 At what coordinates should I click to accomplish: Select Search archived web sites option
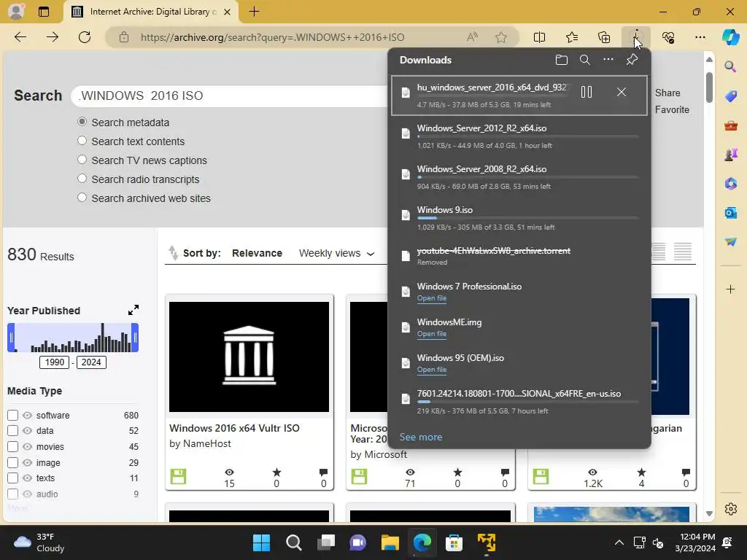82,198
